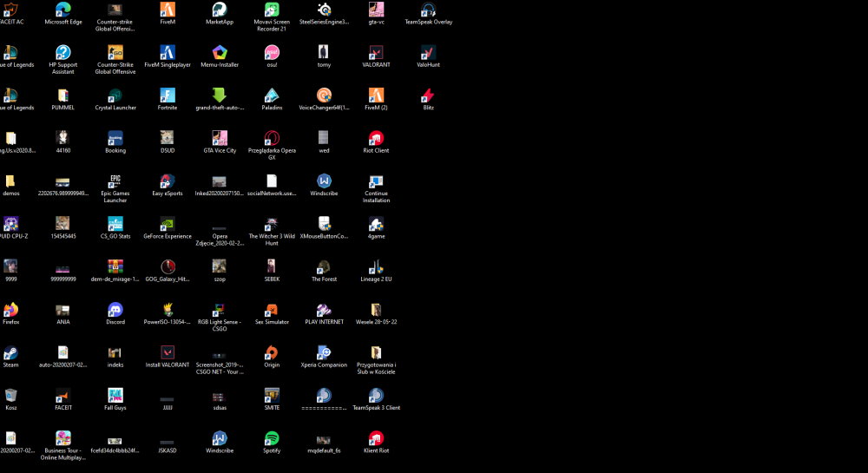Open the Xperia Companion shortcut
The image size is (868, 473).
click(x=324, y=352)
